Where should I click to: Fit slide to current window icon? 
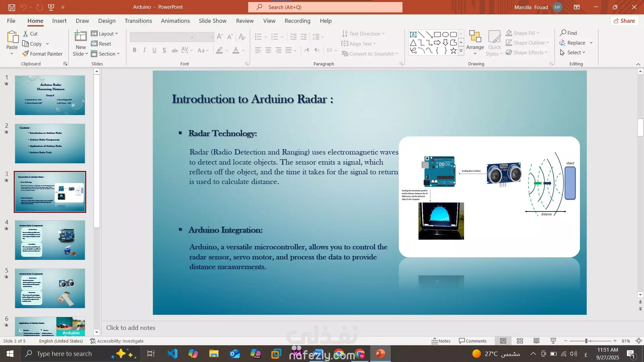[x=639, y=341]
